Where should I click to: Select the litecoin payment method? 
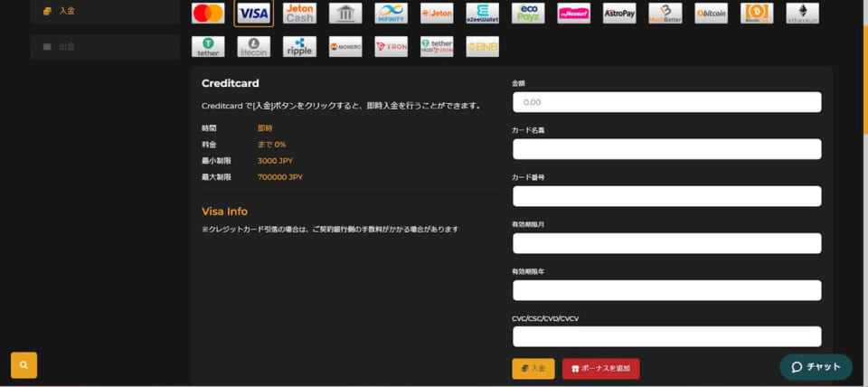click(x=254, y=46)
